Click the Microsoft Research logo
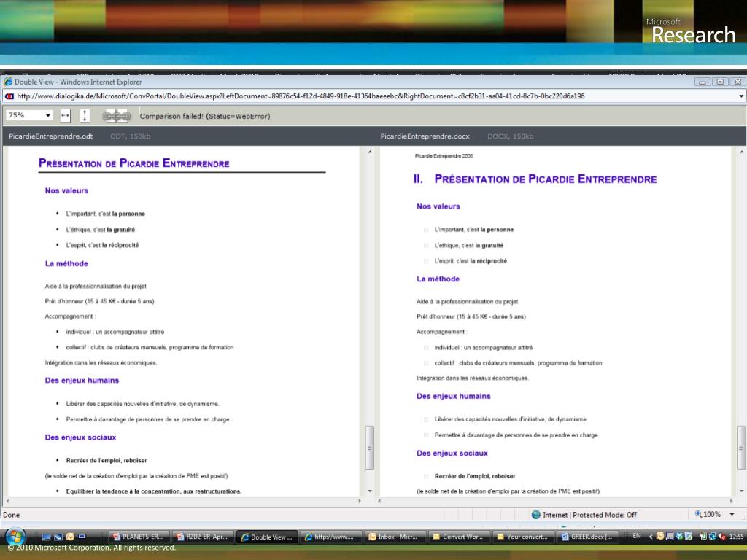747x560 pixels. (691, 31)
